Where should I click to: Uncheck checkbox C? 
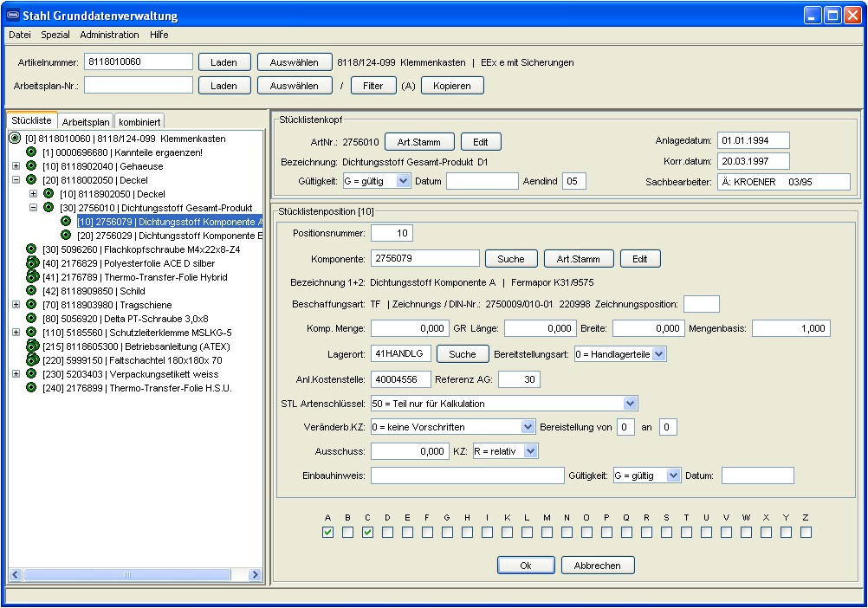point(367,532)
